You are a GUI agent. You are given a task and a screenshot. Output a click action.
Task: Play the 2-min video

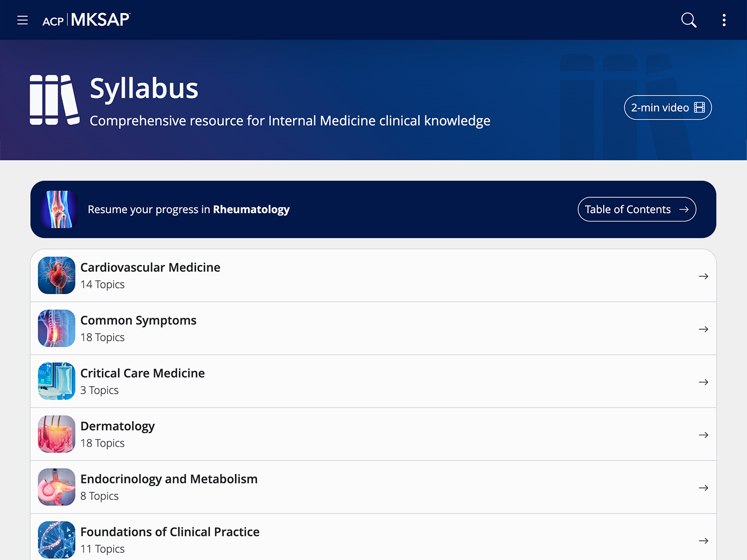pos(667,108)
